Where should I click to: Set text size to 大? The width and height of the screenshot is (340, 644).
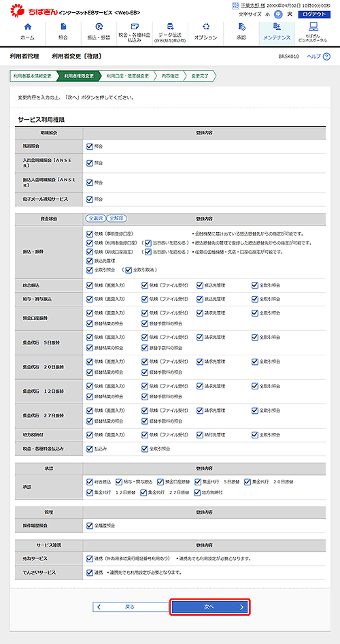290,14
